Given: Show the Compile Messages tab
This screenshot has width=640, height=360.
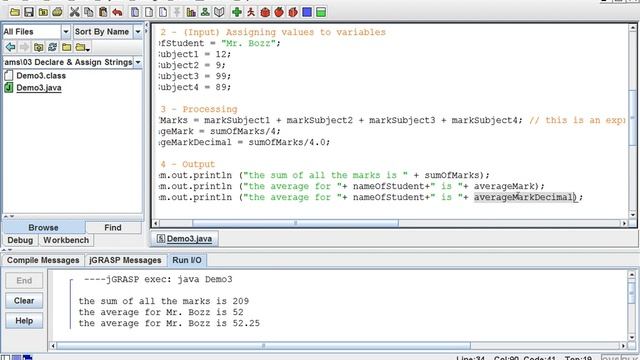Looking at the screenshot, I should coord(43,260).
